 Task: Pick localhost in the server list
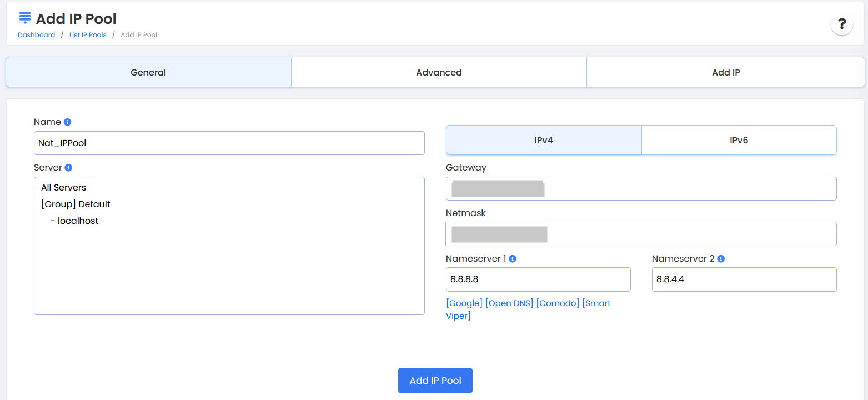pyautogui.click(x=78, y=221)
